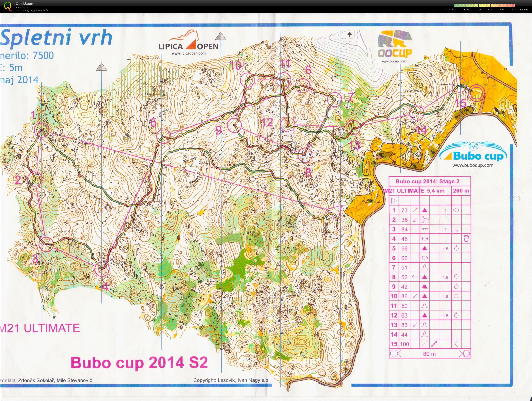
Task: Click the north arrow left of control 5's meridian
Action: tap(101, 67)
